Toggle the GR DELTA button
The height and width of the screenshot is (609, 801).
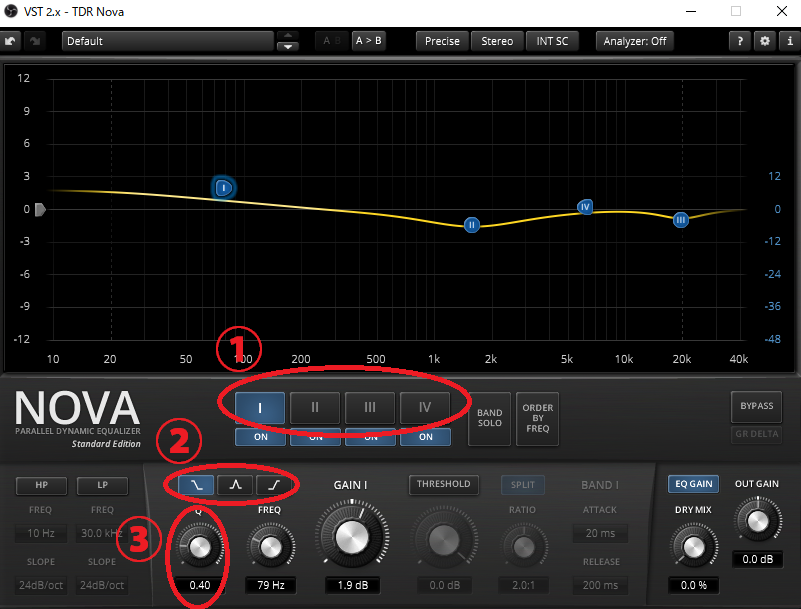click(757, 434)
